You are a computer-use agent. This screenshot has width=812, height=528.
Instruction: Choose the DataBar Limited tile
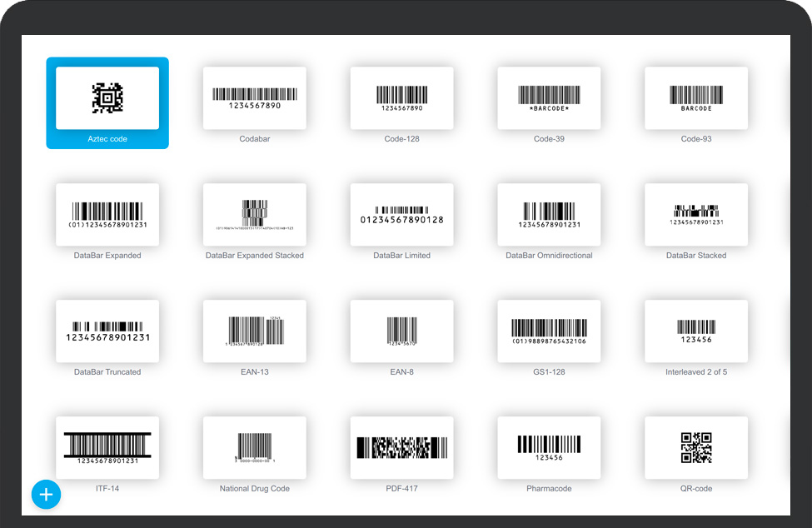click(401, 215)
